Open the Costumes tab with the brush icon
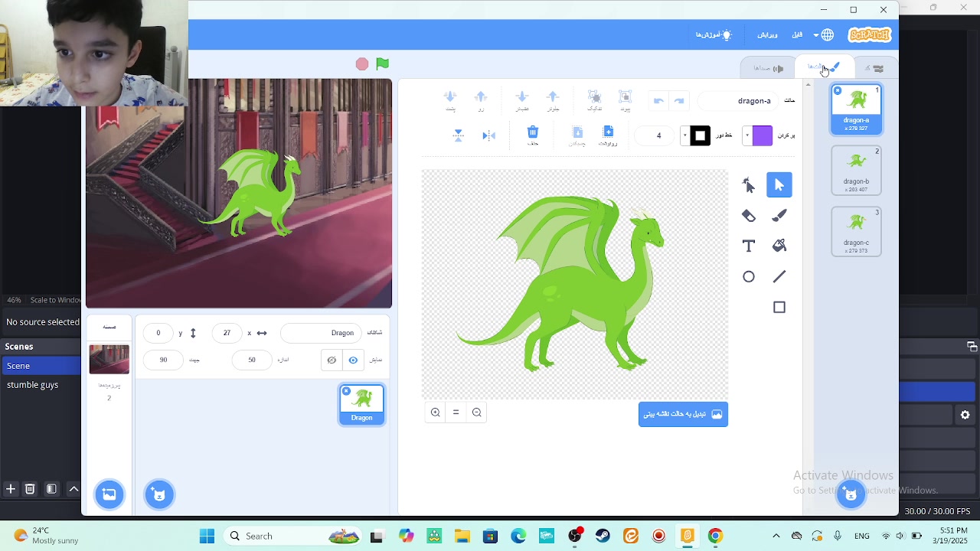 [824, 68]
